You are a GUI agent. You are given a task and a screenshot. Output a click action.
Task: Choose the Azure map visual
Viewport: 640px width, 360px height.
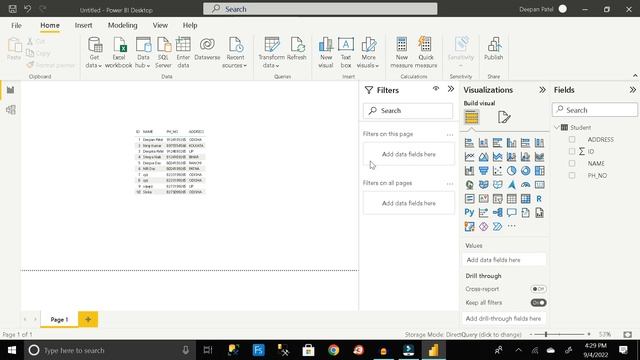tap(511, 184)
